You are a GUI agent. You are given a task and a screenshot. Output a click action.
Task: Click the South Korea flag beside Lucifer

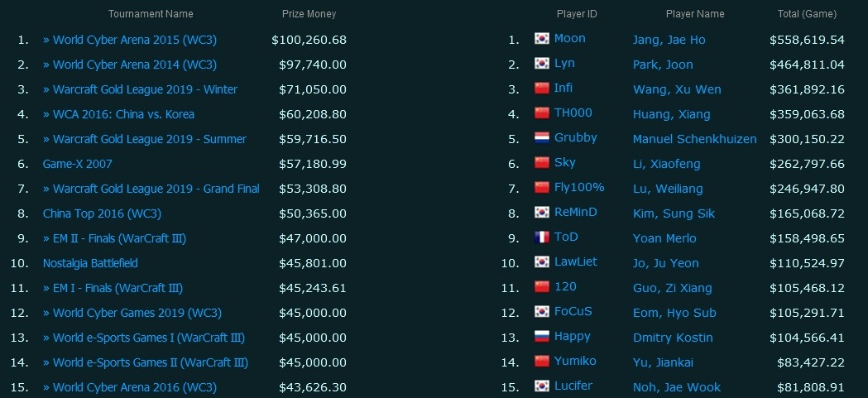541,386
